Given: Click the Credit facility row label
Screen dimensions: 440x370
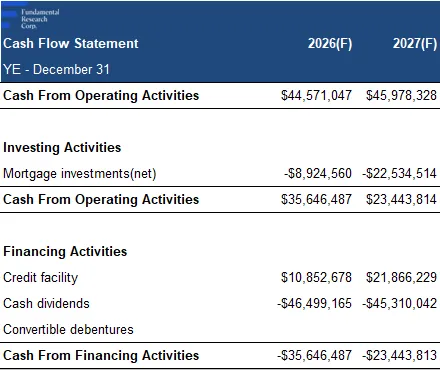Looking at the screenshot, I should tap(40, 278).
